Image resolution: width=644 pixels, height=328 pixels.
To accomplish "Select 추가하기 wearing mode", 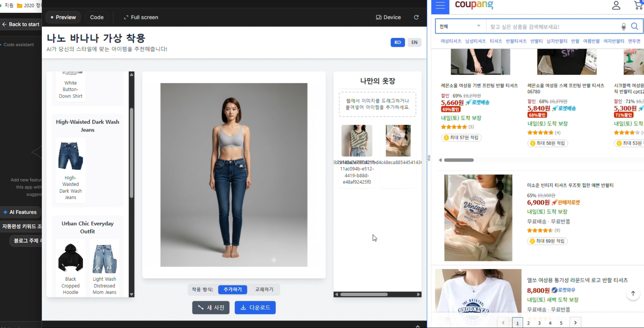I will click(x=233, y=289).
